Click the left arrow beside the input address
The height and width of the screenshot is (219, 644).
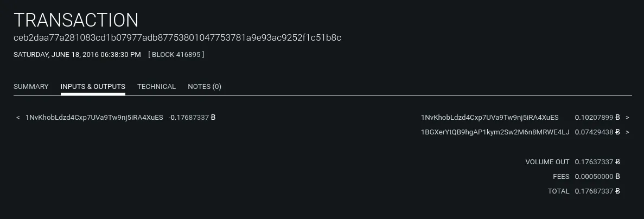point(18,118)
